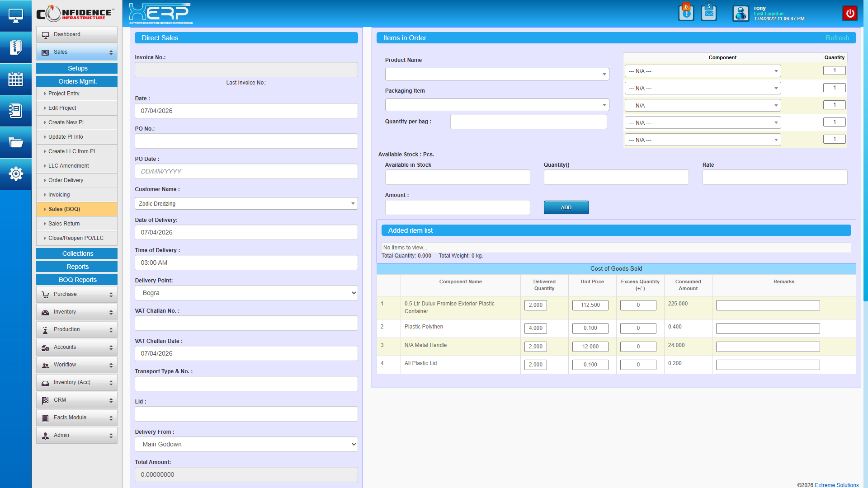
Task: Open the settings gear in the left rail
Action: click(x=16, y=174)
